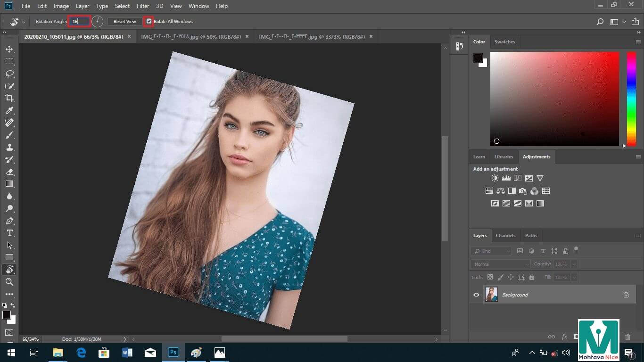Open the Normal blend mode dropdown
Viewport: 644px width, 362px height.
pyautogui.click(x=501, y=264)
